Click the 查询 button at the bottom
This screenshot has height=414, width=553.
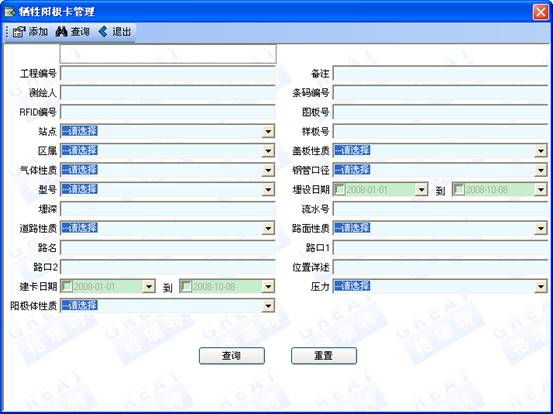232,355
